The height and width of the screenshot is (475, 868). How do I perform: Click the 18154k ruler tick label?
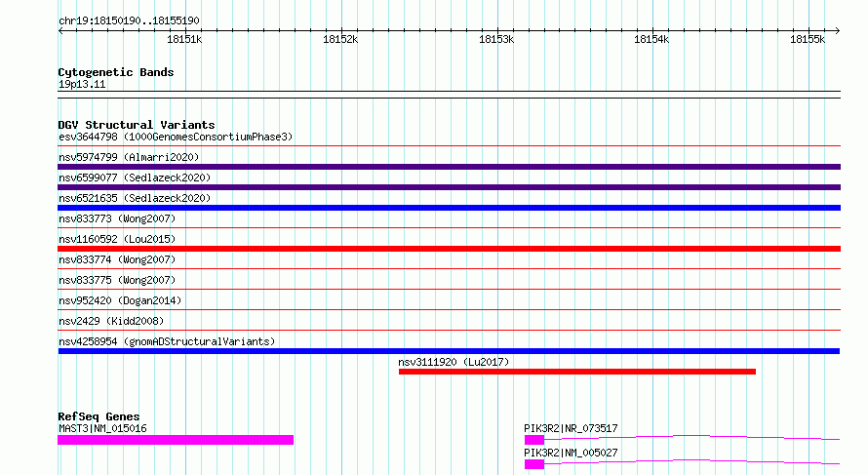pos(651,39)
